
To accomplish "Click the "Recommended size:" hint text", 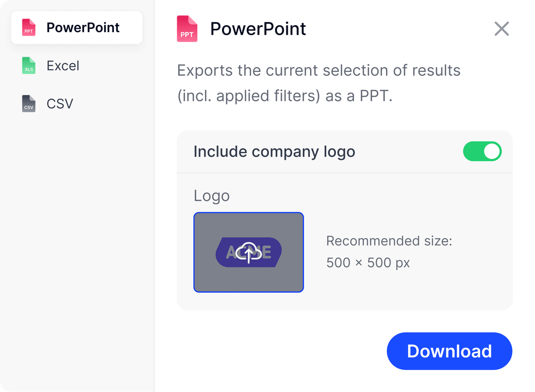I will tap(389, 241).
